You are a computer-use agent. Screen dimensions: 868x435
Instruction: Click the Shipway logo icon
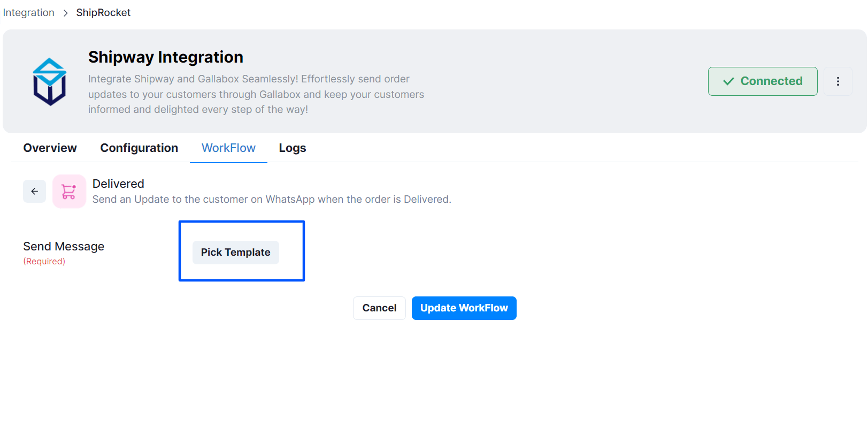[x=50, y=81]
